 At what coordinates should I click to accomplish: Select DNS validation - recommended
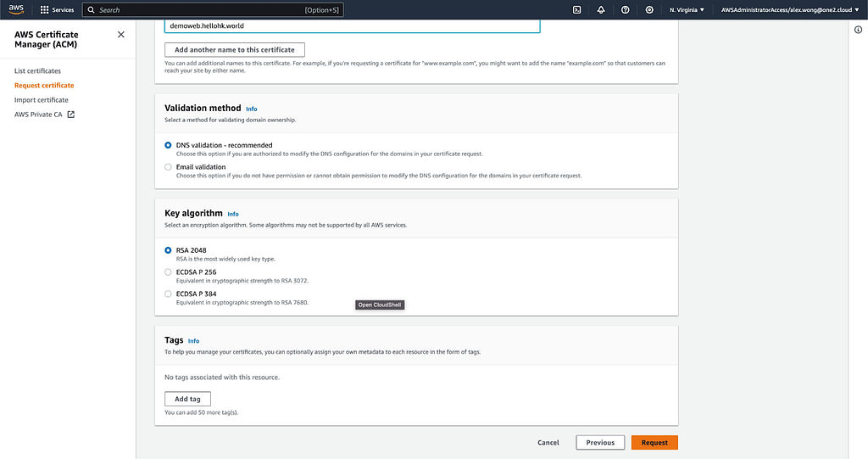[168, 145]
